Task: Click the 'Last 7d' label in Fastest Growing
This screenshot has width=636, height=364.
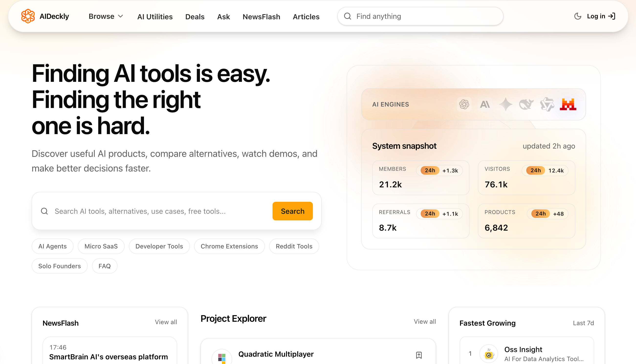Action: click(x=583, y=323)
